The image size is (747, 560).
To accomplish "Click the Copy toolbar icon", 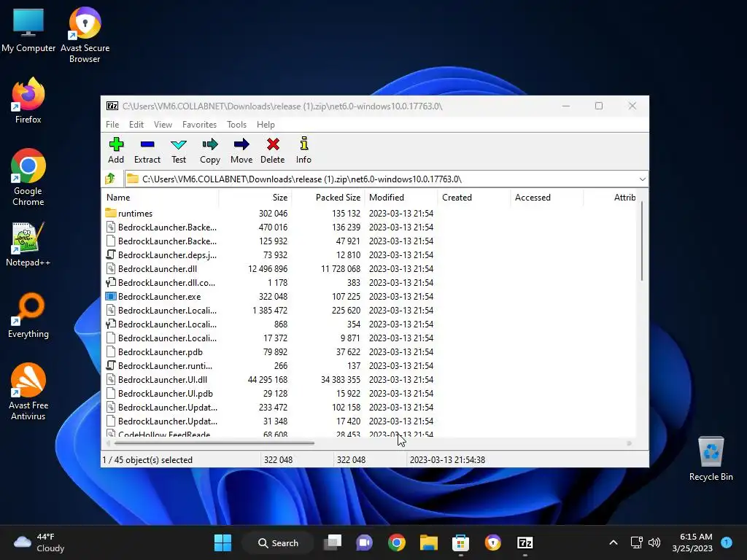I will tap(210, 150).
